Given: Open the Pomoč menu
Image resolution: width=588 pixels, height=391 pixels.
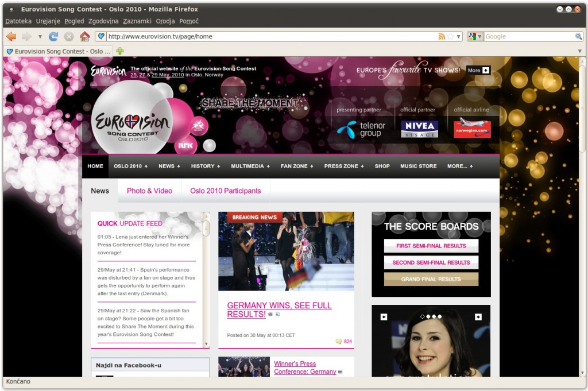Looking at the screenshot, I should pyautogui.click(x=189, y=21).
